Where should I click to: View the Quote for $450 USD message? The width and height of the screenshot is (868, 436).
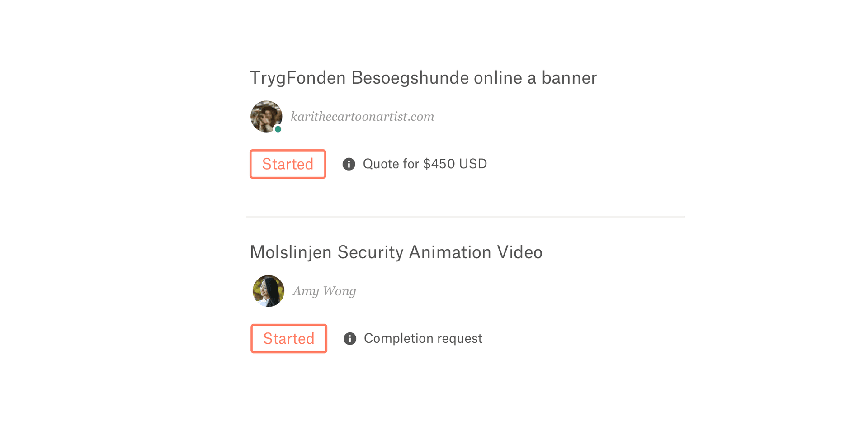click(425, 164)
